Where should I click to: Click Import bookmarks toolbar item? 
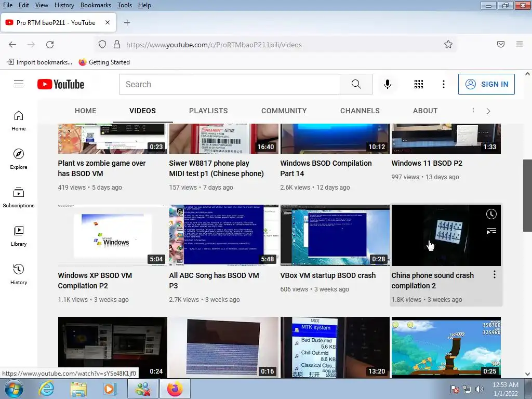click(x=39, y=62)
